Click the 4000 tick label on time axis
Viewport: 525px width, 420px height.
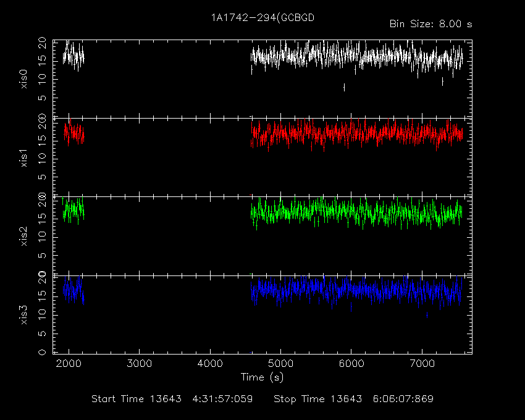click(x=210, y=363)
